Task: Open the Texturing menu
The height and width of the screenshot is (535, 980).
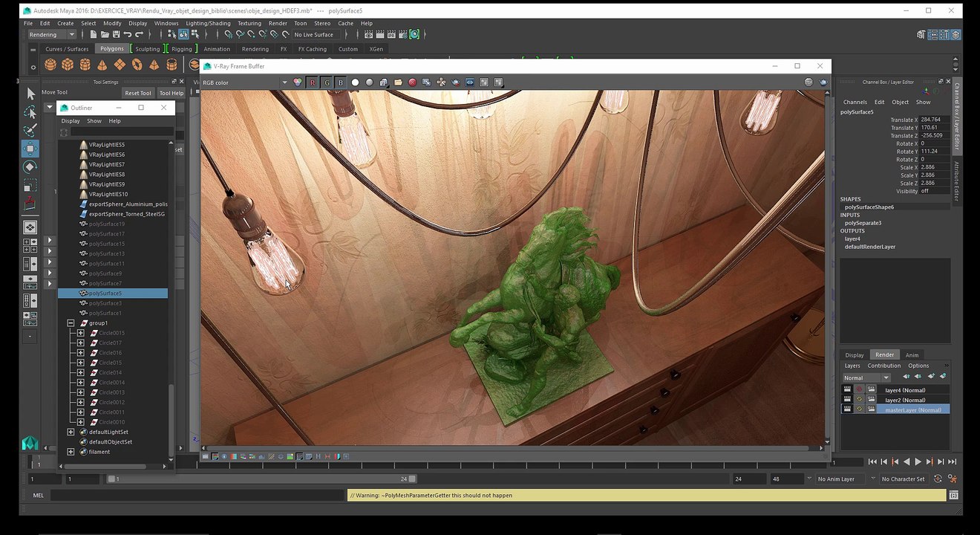Action: (249, 23)
